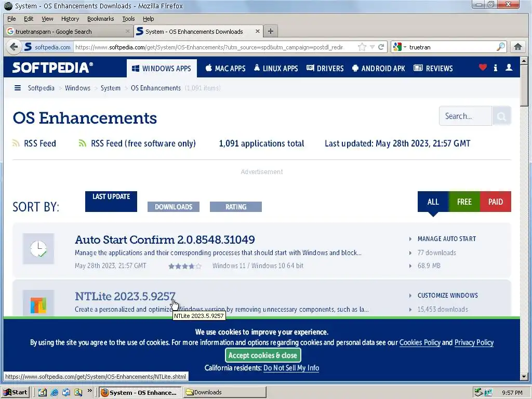Click the bookmark star icon in address bar
The width and height of the screenshot is (532, 399).
tap(362, 47)
